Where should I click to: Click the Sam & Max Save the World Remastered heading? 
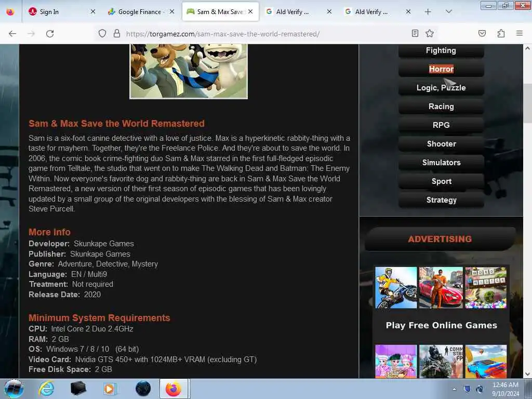tap(116, 124)
